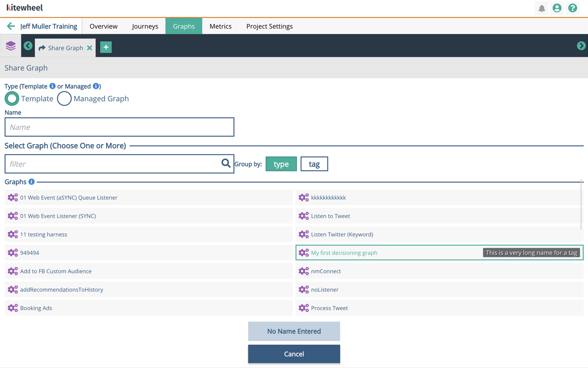Click the notification bell icon
This screenshot has width=588, height=368.
pyautogui.click(x=541, y=8)
